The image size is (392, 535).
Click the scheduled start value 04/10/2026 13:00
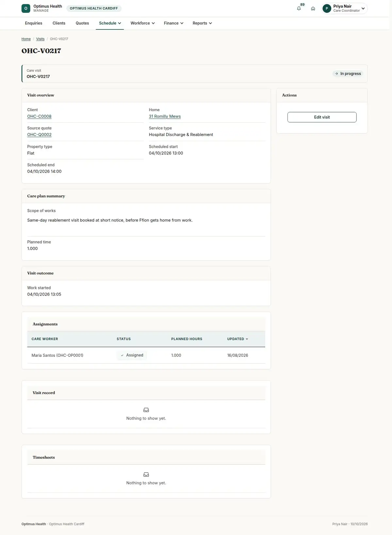click(166, 153)
